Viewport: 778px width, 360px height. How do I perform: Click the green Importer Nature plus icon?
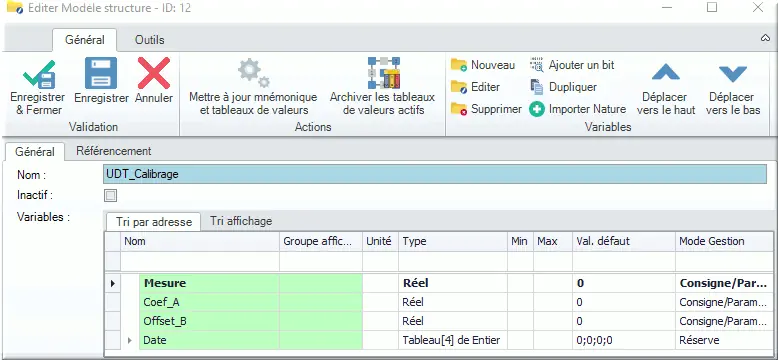(x=536, y=109)
